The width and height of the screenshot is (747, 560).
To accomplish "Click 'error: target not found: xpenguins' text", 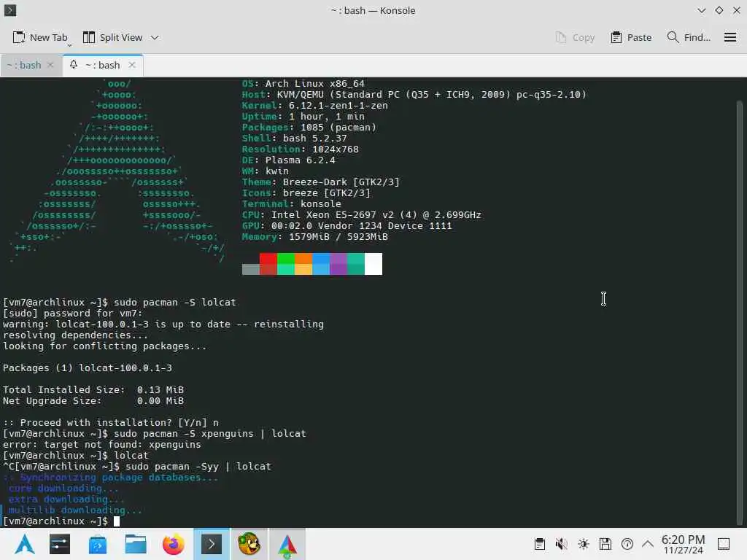I will click(101, 444).
